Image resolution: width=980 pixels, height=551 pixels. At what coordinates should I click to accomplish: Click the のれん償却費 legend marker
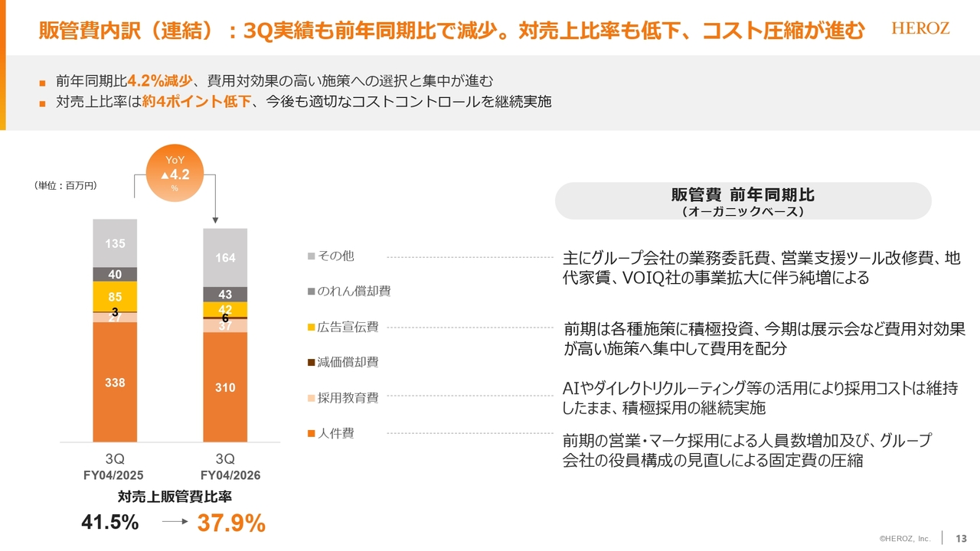(311, 292)
